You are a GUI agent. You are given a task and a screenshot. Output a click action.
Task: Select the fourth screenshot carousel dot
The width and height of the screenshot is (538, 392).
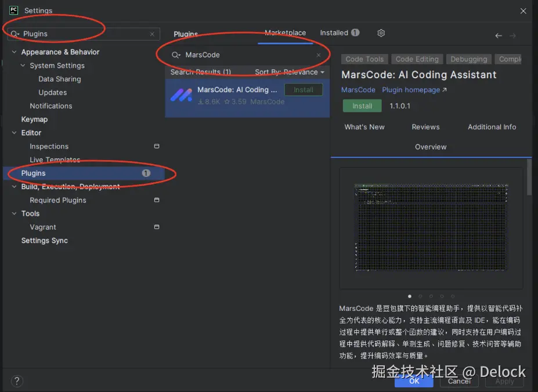442,296
